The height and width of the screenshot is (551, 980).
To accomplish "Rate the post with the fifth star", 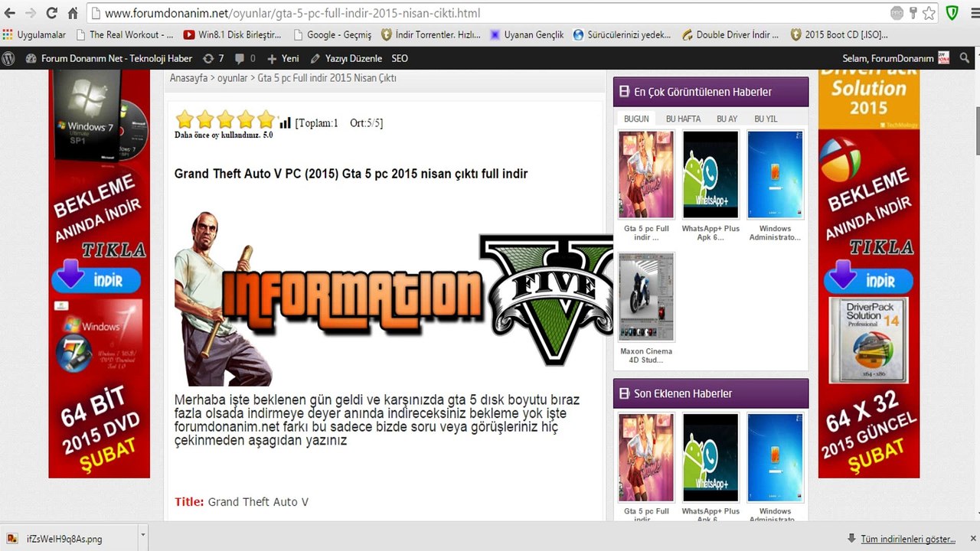I will tap(266, 119).
